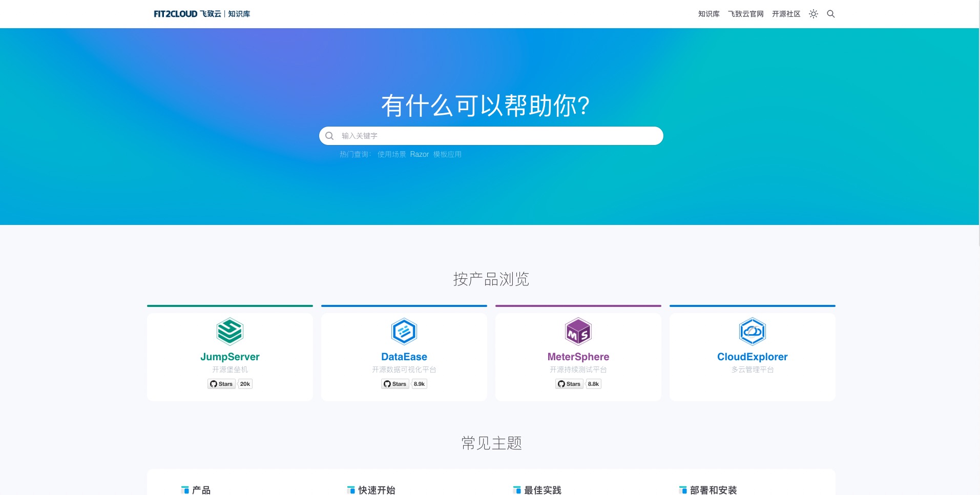Click the DataEase GitHub Stars badge

(x=395, y=384)
